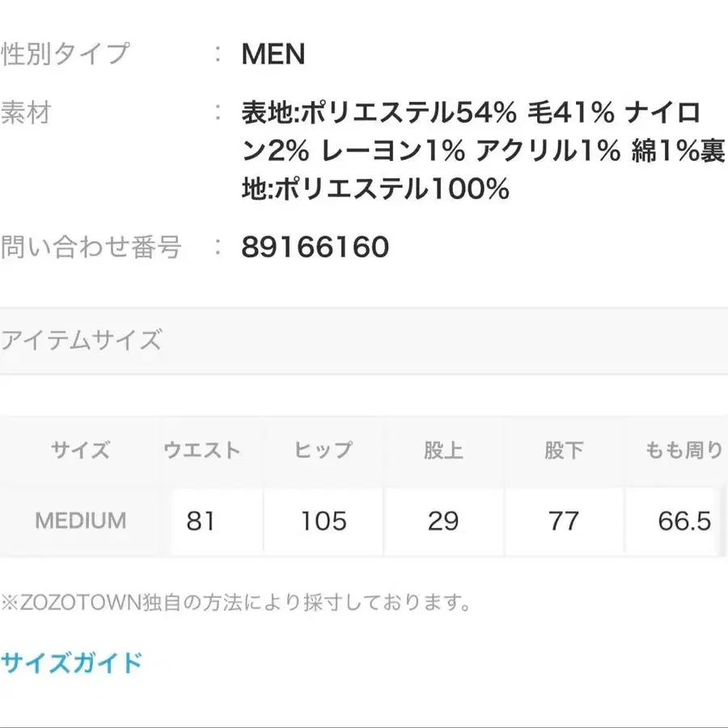Select the waist measurement value 81
The height and width of the screenshot is (728, 728).
coord(202,521)
